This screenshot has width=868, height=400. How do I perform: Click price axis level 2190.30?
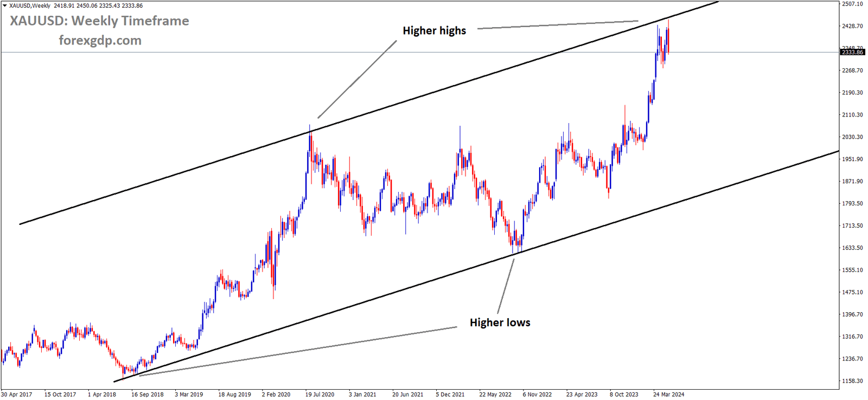852,93
